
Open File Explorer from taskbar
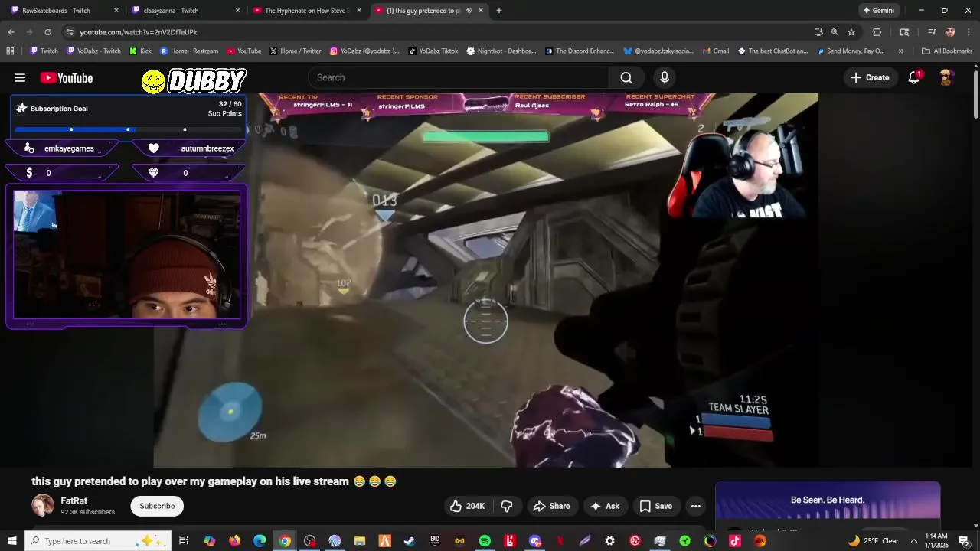pos(360,541)
